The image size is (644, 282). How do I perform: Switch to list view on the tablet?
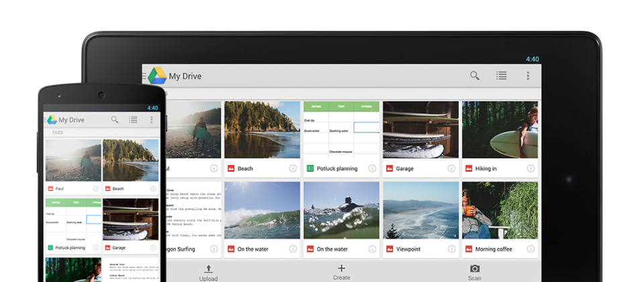coord(501,76)
